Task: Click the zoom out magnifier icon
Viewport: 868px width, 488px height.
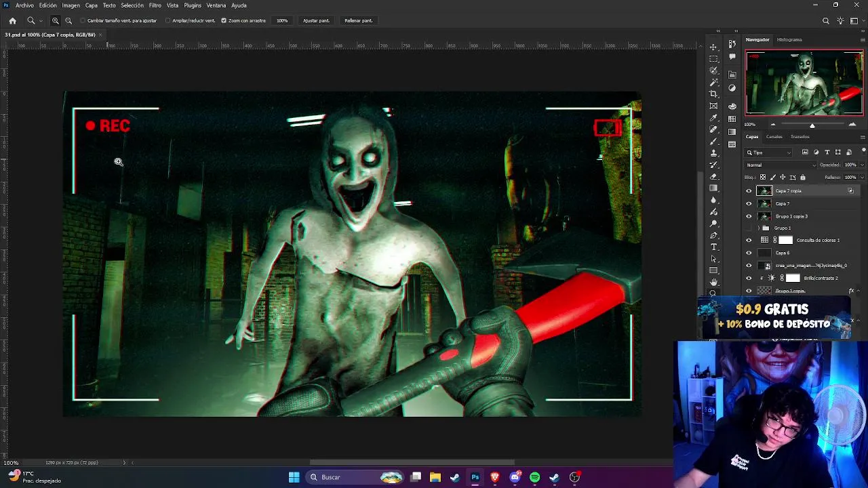Action: coord(68,21)
